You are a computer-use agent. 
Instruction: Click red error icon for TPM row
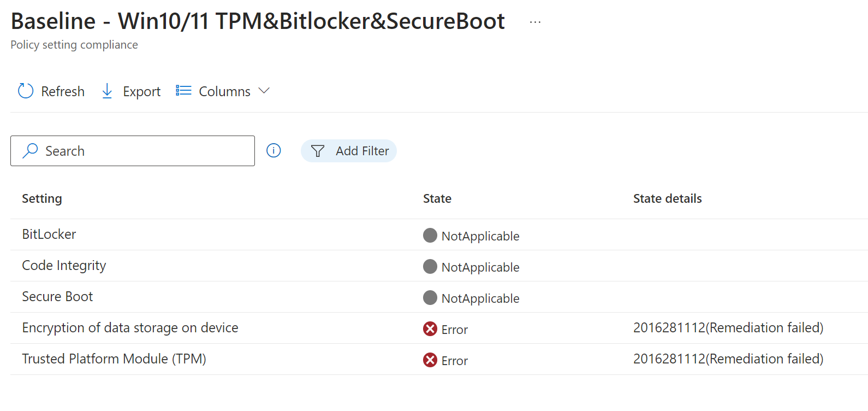pyautogui.click(x=430, y=360)
